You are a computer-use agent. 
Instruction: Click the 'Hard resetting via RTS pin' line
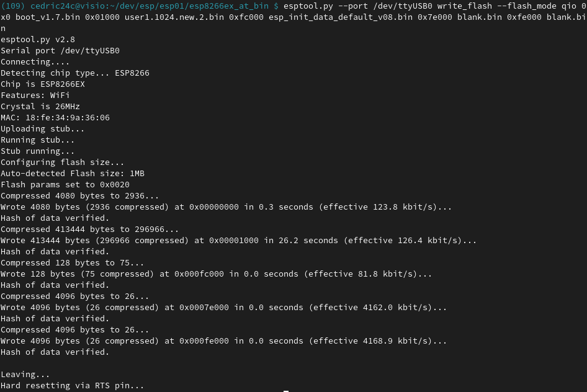click(72, 386)
